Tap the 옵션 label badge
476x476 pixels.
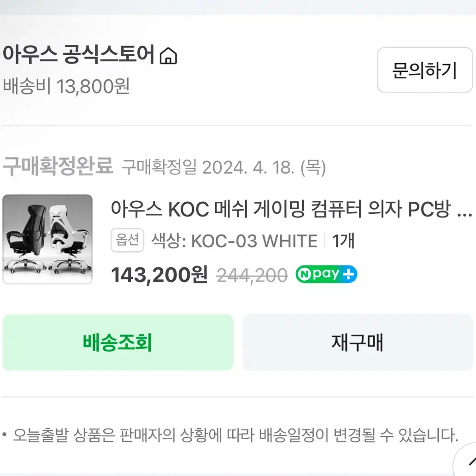coord(127,240)
